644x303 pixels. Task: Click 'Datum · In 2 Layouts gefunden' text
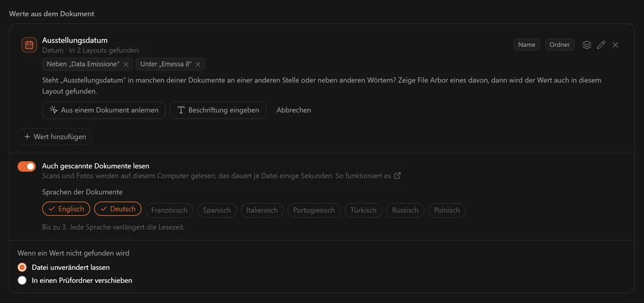click(x=90, y=50)
